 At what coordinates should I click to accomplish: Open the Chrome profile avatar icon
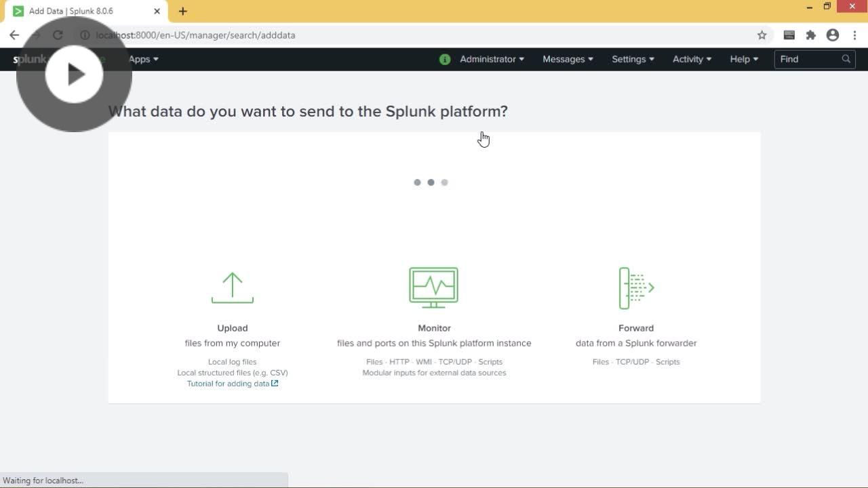(x=833, y=35)
